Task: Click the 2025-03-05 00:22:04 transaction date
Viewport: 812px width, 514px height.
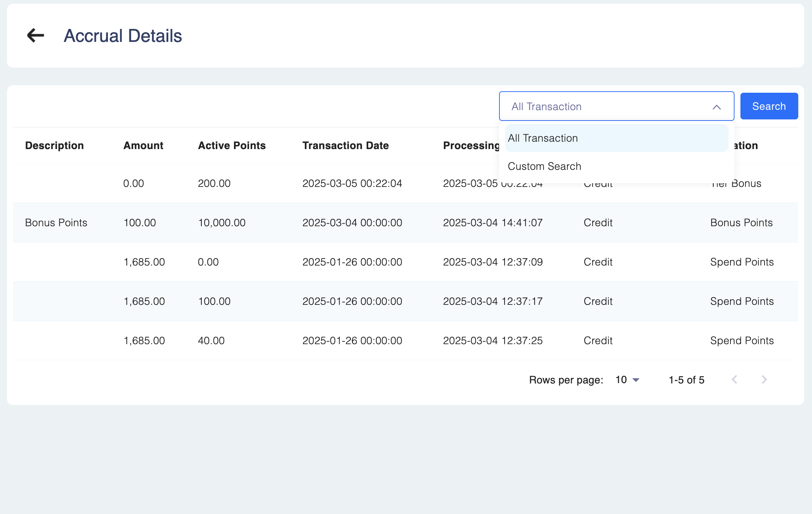Action: pyautogui.click(x=352, y=183)
